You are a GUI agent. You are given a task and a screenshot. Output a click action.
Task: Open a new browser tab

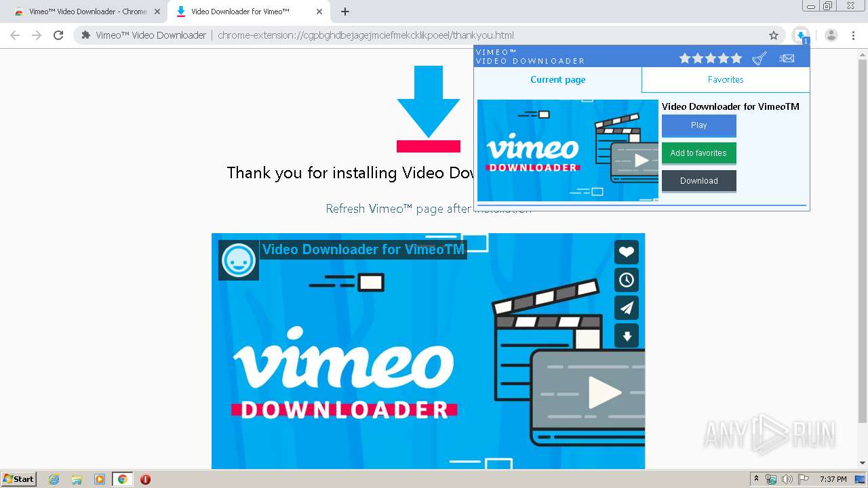click(345, 12)
